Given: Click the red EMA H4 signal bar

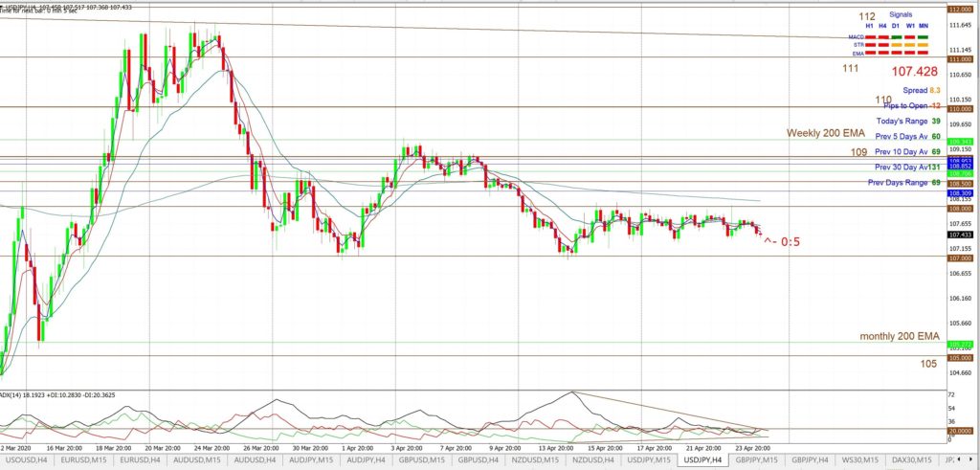Looking at the screenshot, I should [x=883, y=53].
